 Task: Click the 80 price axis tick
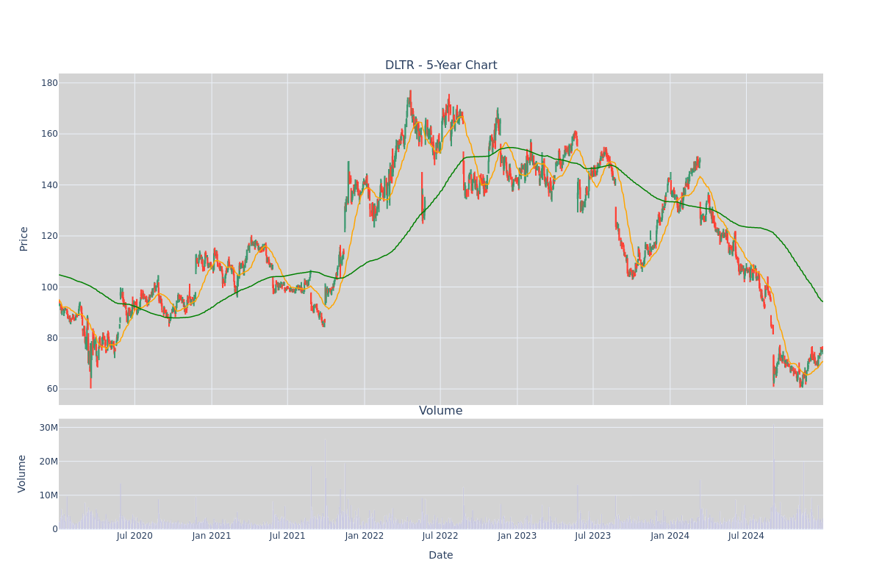[52, 338]
